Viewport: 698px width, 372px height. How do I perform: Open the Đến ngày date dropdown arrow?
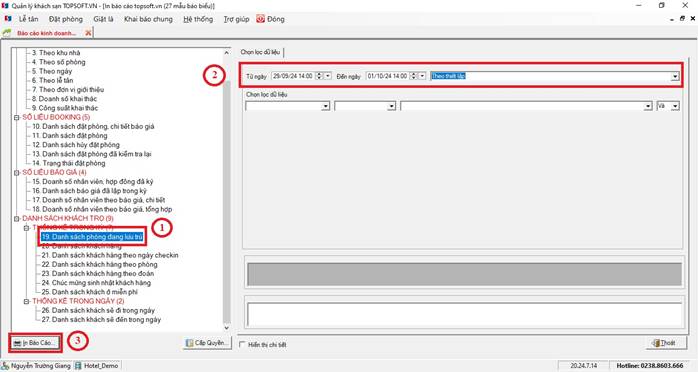(422, 76)
